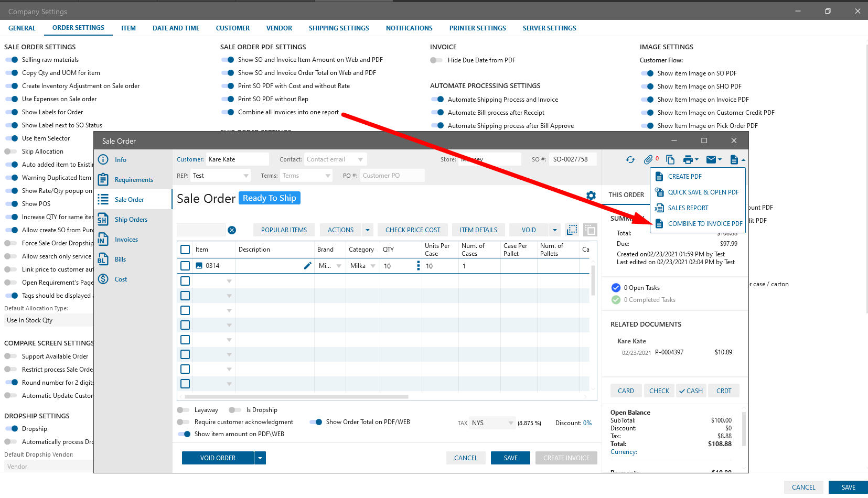Image resolution: width=868 pixels, height=498 pixels.
Task: Open the Printer Settings tab
Action: pyautogui.click(x=478, y=28)
